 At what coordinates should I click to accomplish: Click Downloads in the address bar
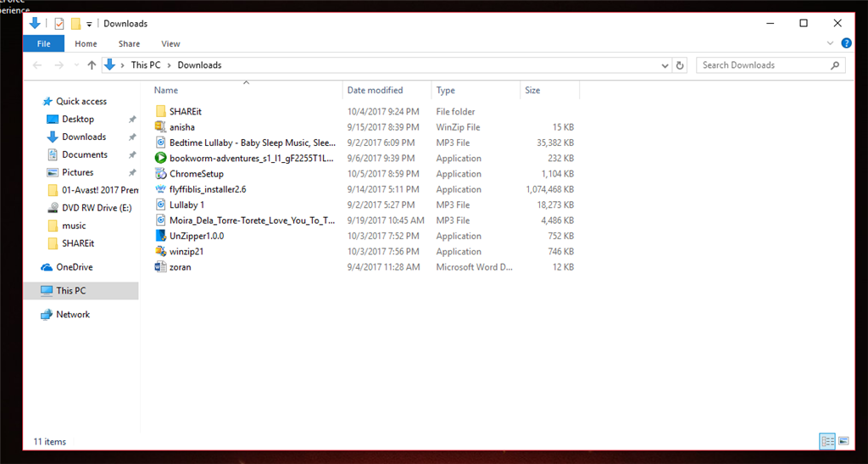coord(199,64)
